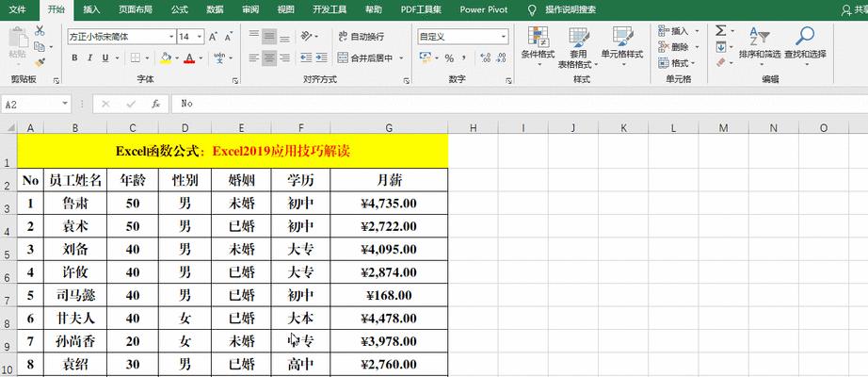Toggle align left
Image resolution: width=868 pixels, height=377 pixels.
click(x=253, y=57)
